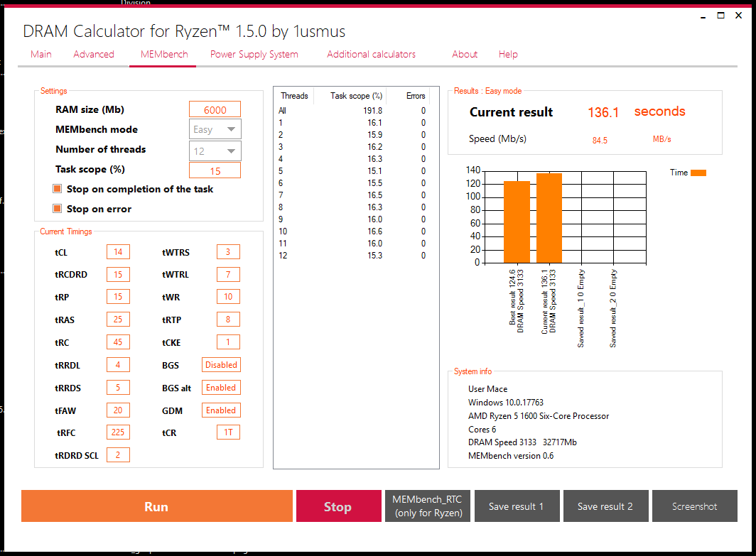Viewport: 756px width, 556px height.
Task: Click MEMbench_RTC (only for Ryzen) button
Action: pos(428,506)
